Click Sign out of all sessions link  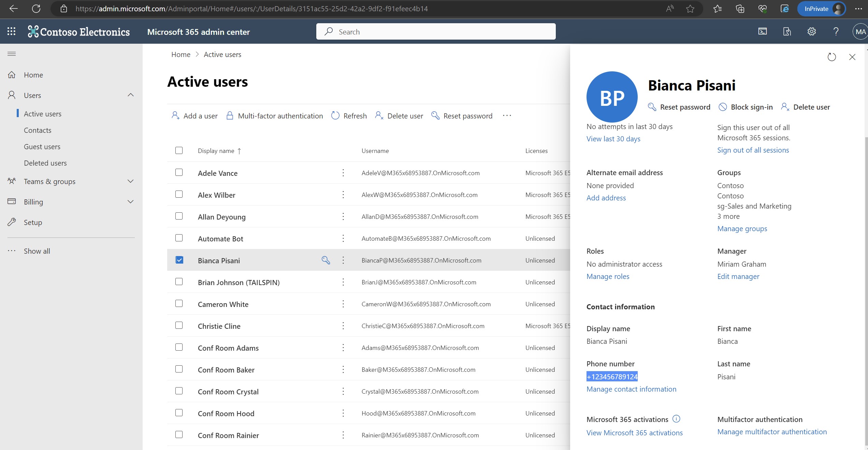[753, 150]
